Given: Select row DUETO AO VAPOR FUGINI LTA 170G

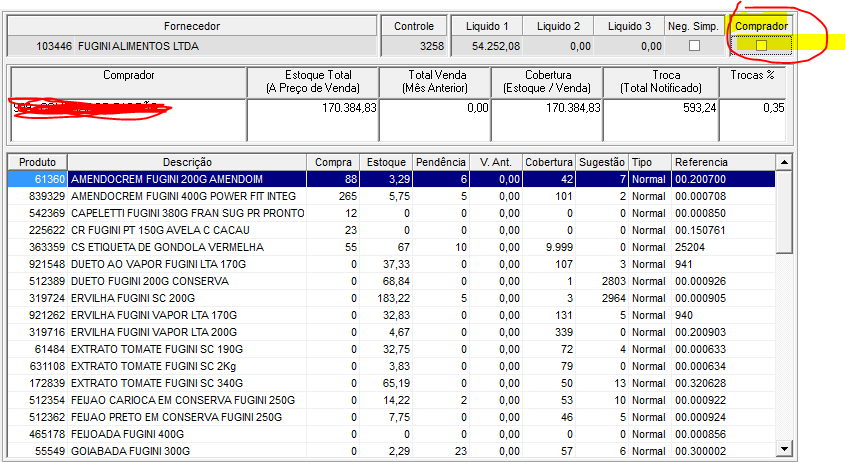Looking at the screenshot, I should [391, 264].
